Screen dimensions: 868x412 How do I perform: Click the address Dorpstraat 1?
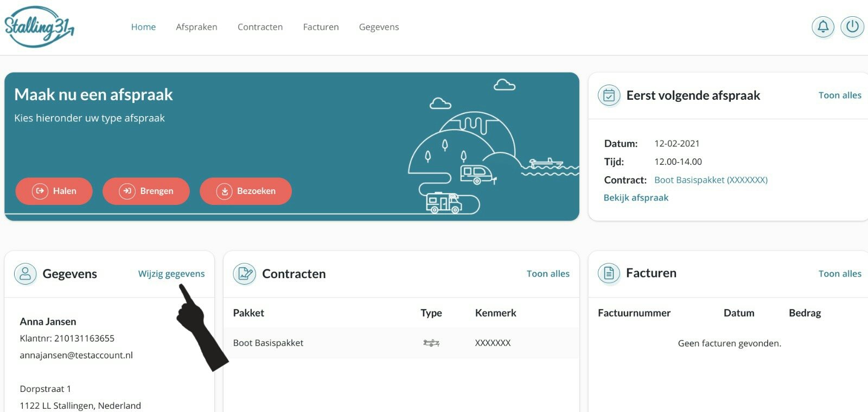(x=45, y=389)
